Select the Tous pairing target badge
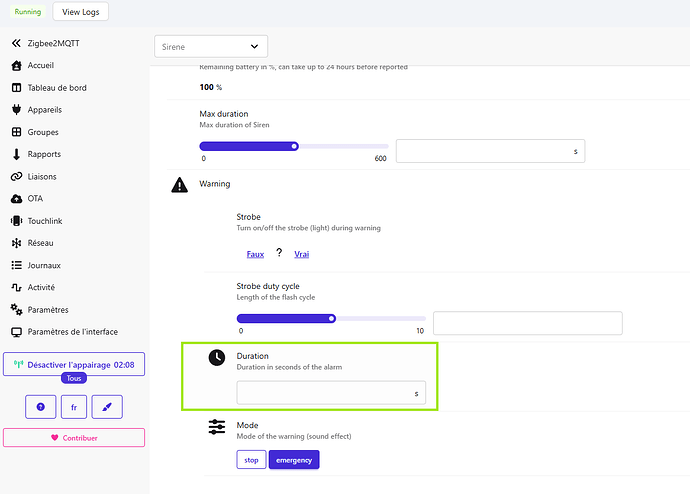 click(74, 378)
